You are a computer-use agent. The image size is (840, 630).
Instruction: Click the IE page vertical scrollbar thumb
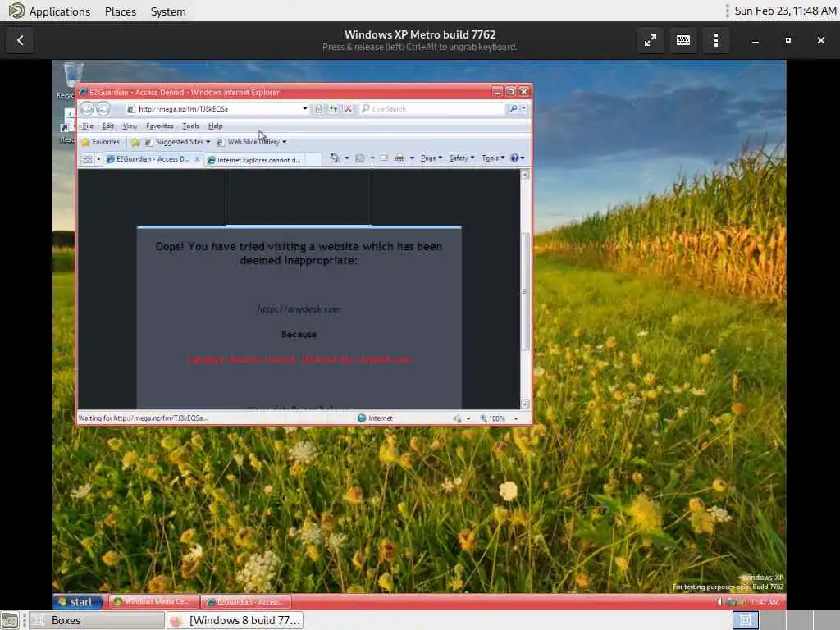pos(525,291)
